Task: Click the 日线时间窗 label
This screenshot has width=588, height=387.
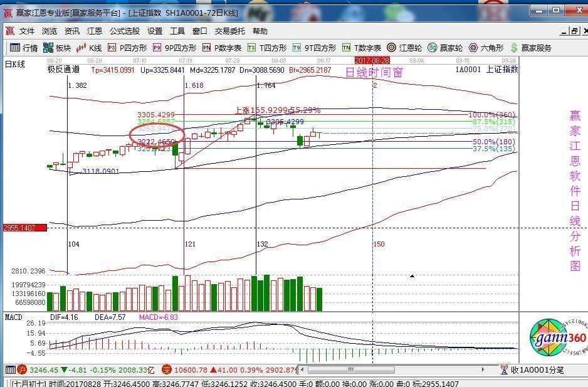Action: pyautogui.click(x=374, y=73)
